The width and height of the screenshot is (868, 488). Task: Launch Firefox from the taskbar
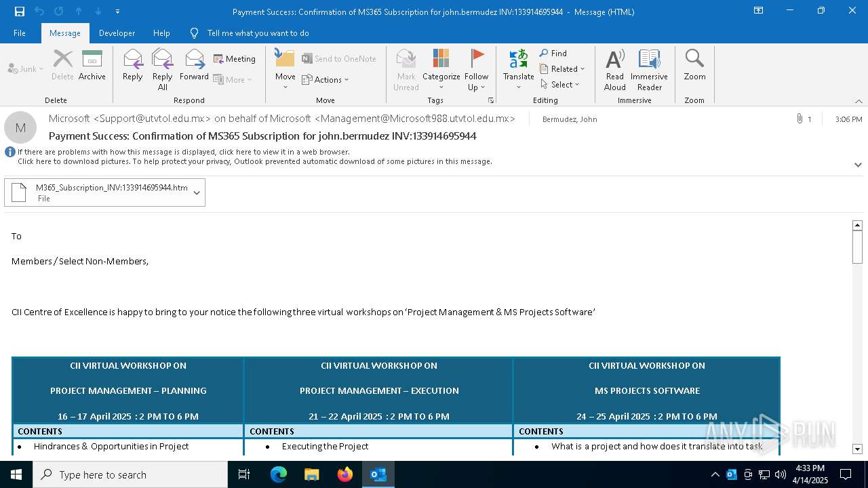pyautogui.click(x=344, y=474)
